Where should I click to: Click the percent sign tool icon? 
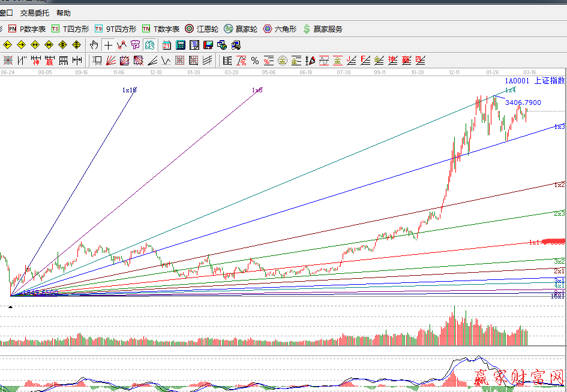pyautogui.click(x=255, y=61)
